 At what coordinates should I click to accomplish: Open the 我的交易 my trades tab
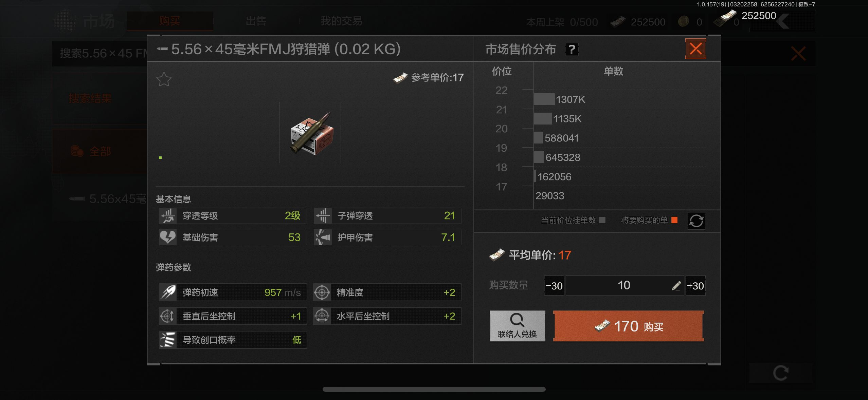click(341, 21)
